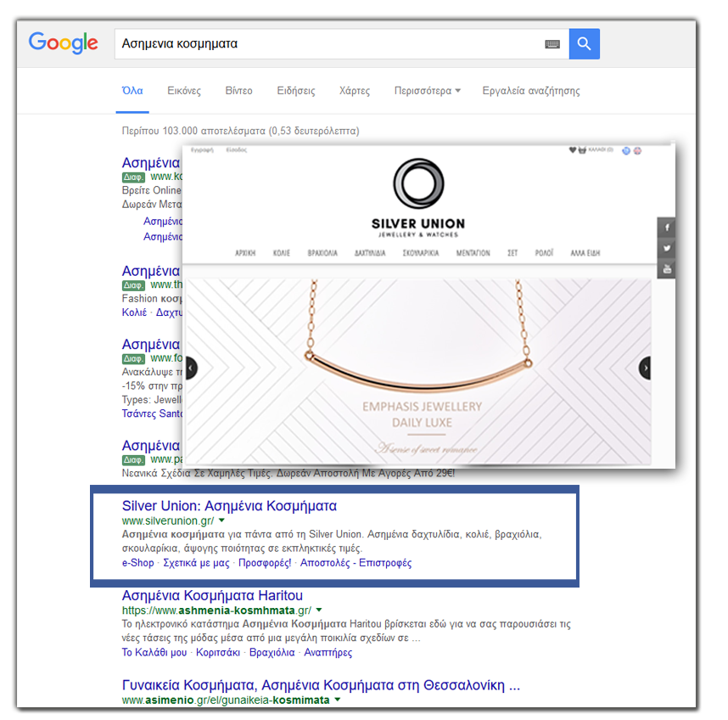Image resolution: width=728 pixels, height=720 pixels.
Task: Open 'Silver Union: Ασημένια Κοσμήματα' result
Action: 229,506
